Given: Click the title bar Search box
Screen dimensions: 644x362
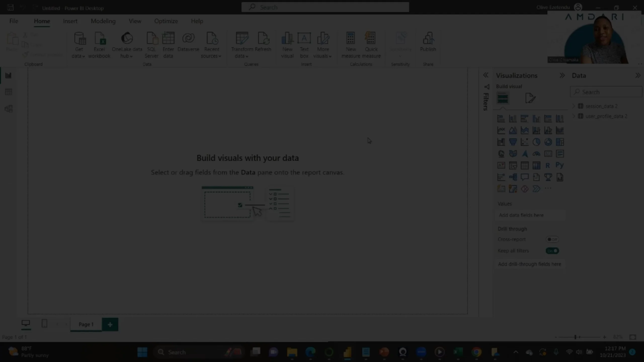Looking at the screenshot, I should (x=325, y=7).
